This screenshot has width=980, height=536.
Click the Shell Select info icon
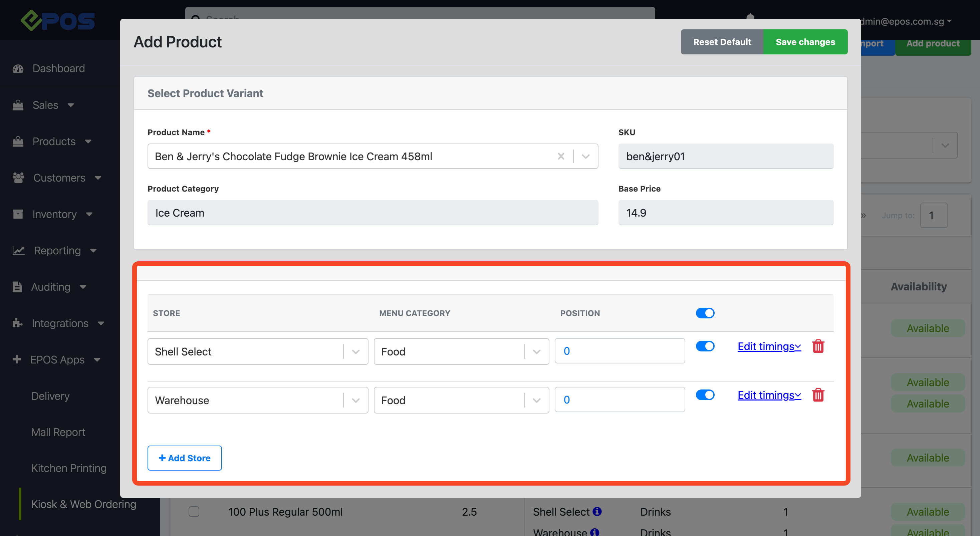[597, 511]
